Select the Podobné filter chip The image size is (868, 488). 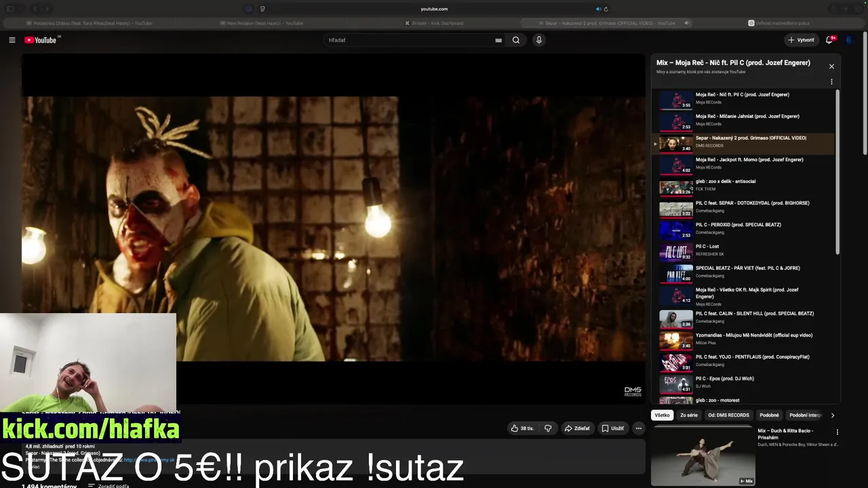coord(770,415)
